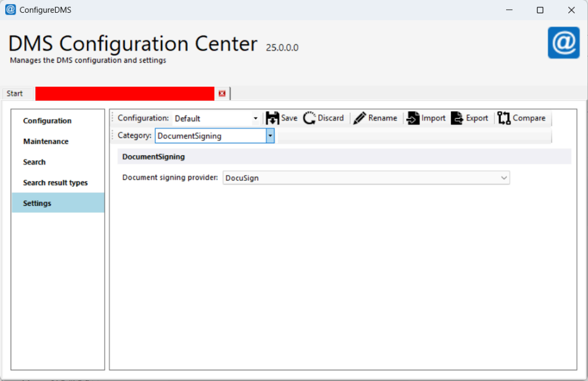Viewport: 588px width, 381px height.
Task: Click the Compare arrows icon
Action: (504, 118)
